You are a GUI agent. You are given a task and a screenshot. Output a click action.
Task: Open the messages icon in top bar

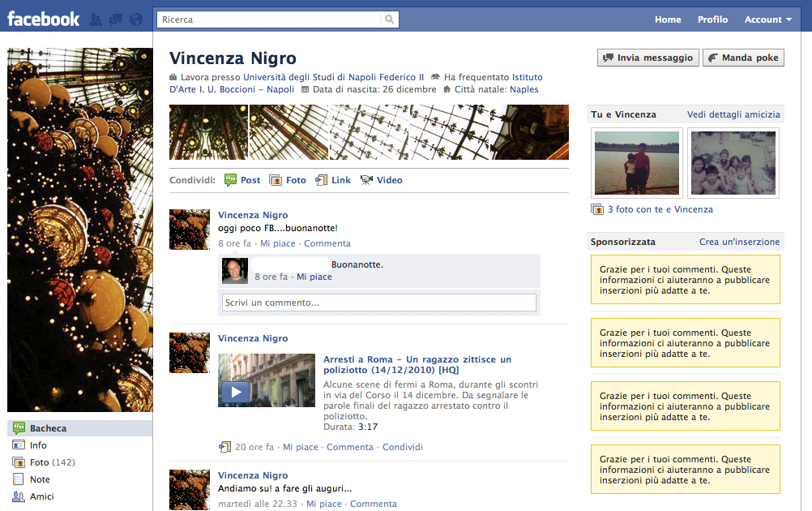[x=116, y=19]
